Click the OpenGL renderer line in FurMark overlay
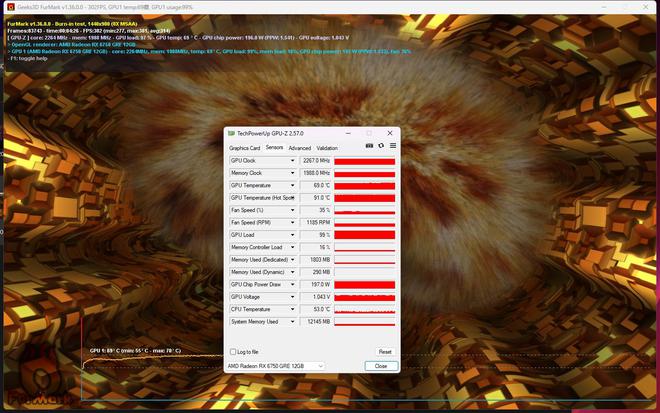Screen dimensions: 660x413 click(72, 45)
